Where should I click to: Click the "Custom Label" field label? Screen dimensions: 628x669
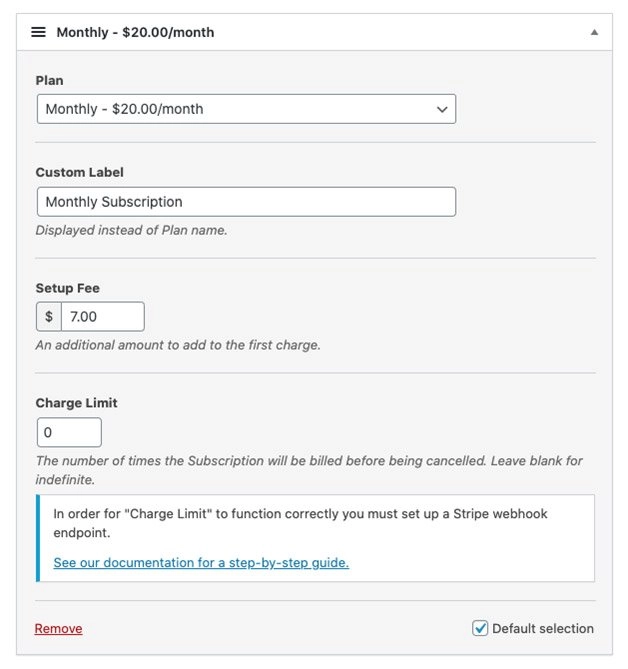pyautogui.click(x=79, y=172)
